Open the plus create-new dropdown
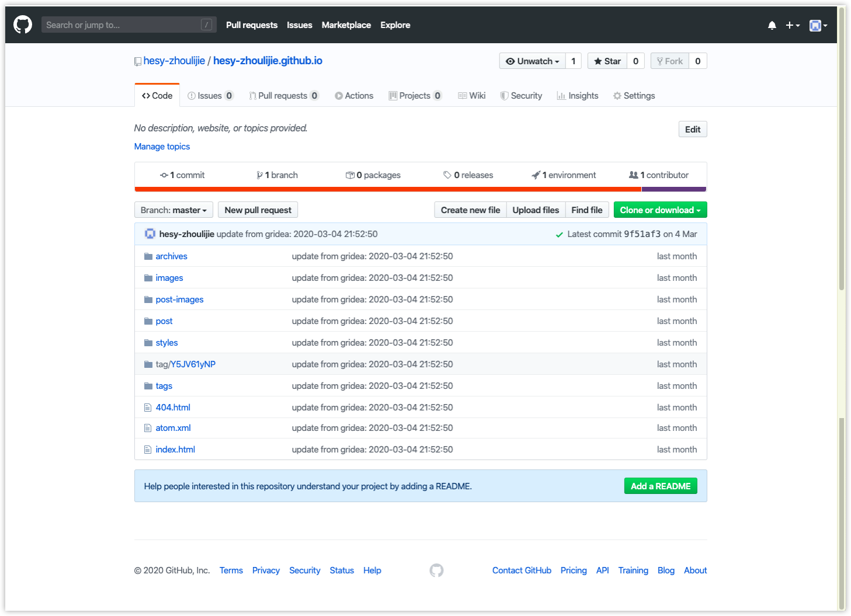 point(793,25)
